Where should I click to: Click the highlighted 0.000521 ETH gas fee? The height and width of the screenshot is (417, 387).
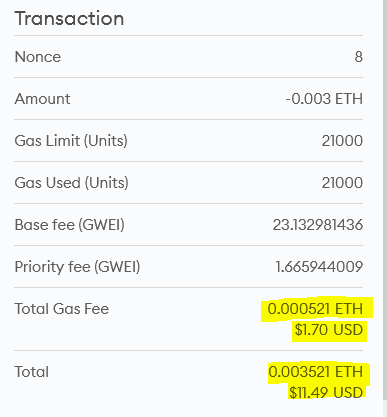[x=315, y=309]
